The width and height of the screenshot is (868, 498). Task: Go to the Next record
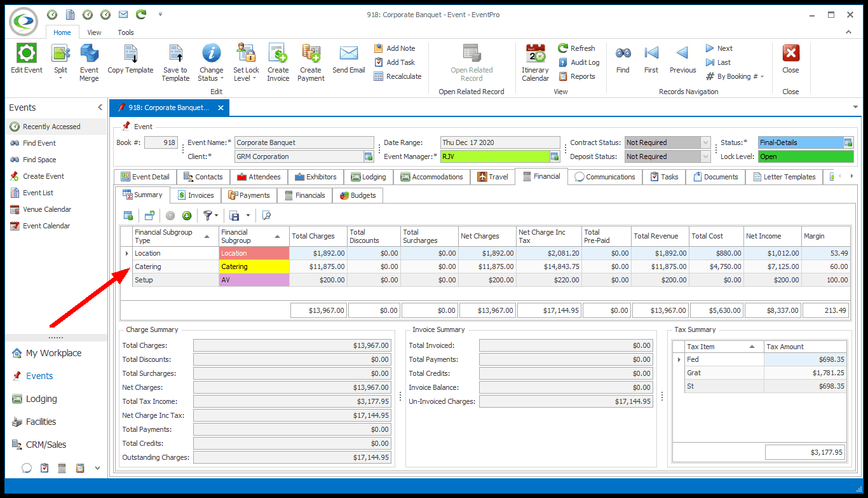tap(719, 48)
